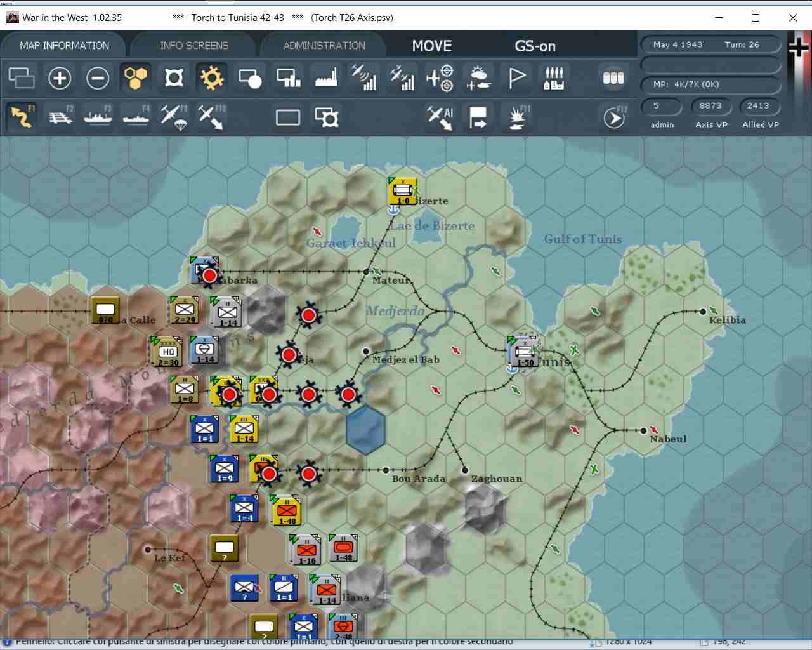
Task: Open the F11 battle explosion icon
Action: tap(517, 117)
